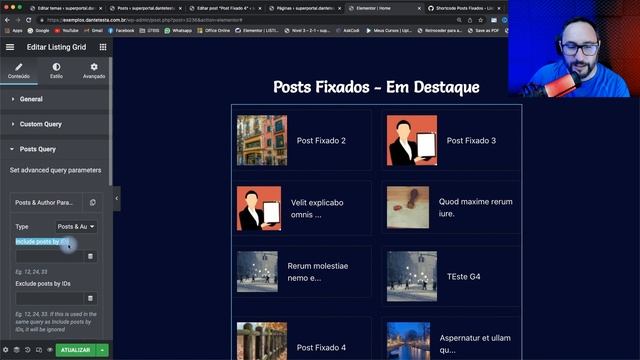Screen dimensions: 640x360
Task: Click the Post Fixado 4 title
Action: [x=321, y=348]
